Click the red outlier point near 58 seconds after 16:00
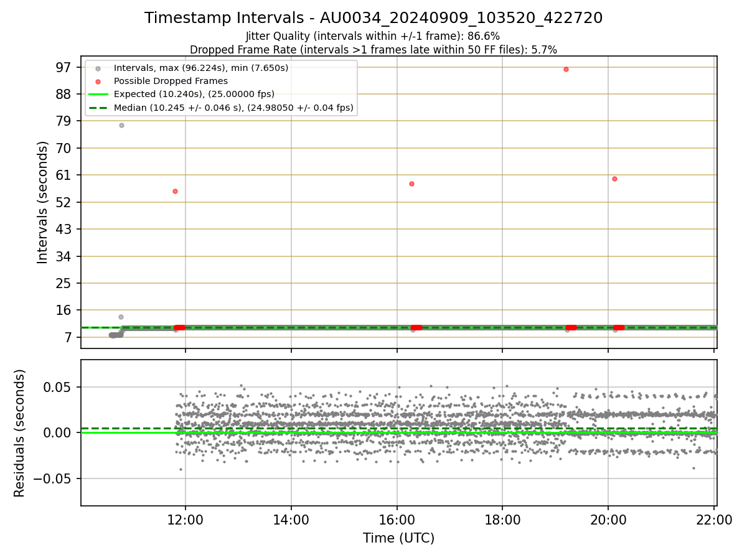This screenshot has width=747, height=560. pos(411,184)
